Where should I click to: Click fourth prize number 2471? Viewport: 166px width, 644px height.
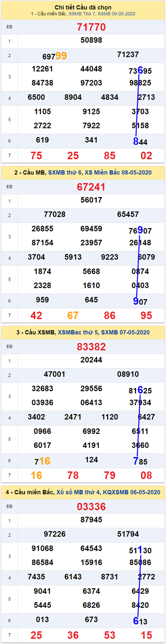coord(73,417)
